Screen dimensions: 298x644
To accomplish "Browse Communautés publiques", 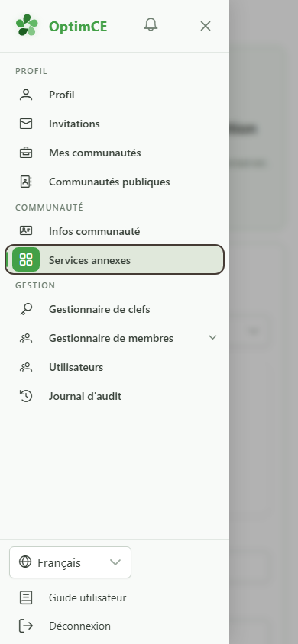I will tap(115, 182).
